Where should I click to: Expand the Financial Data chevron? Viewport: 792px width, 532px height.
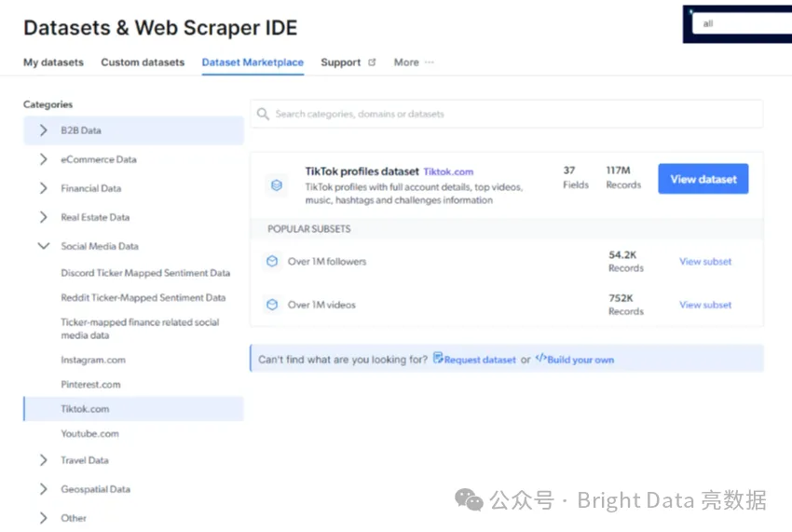[44, 188]
